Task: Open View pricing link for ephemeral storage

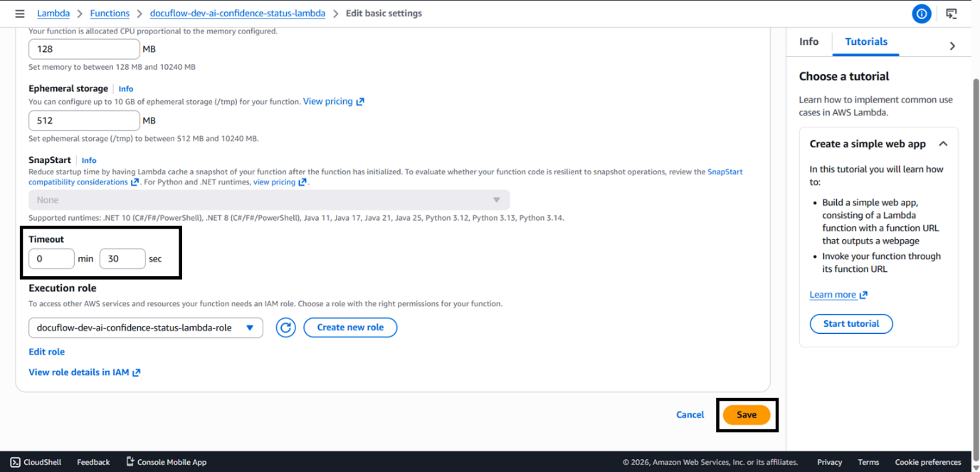Action: click(x=333, y=102)
